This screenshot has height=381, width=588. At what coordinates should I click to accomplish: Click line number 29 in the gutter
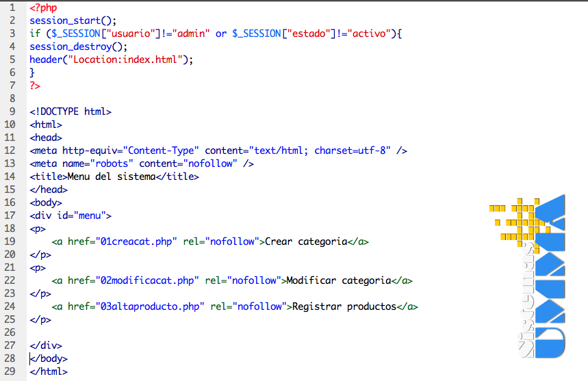[10, 371]
